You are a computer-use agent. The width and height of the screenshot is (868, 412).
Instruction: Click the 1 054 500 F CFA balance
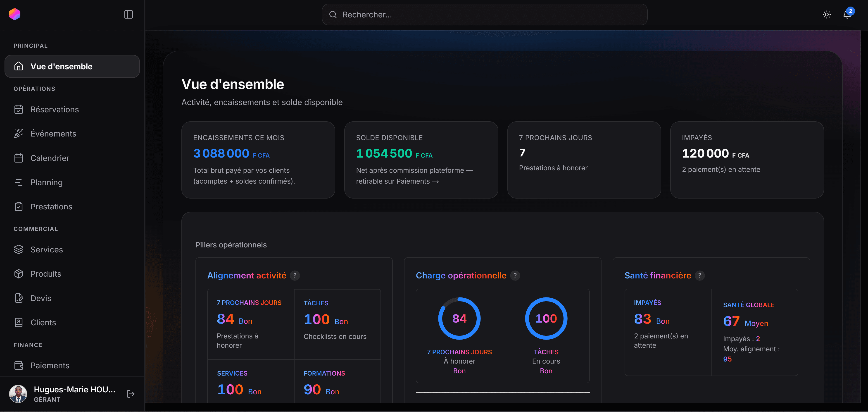click(x=394, y=153)
